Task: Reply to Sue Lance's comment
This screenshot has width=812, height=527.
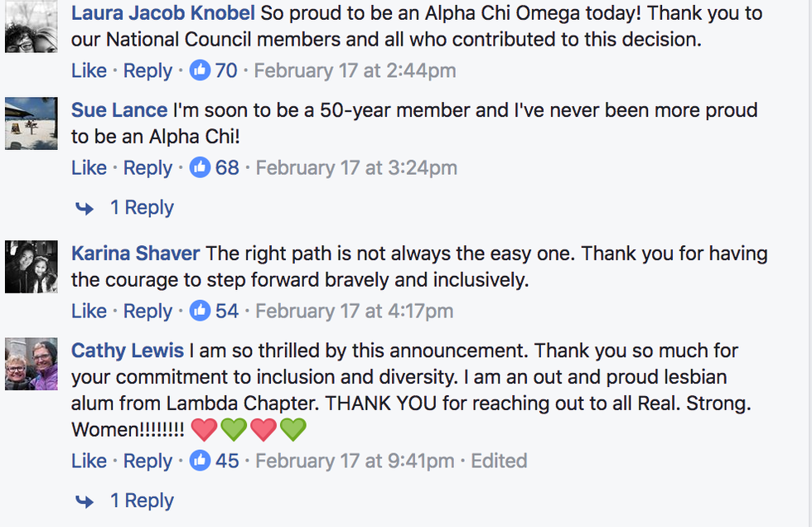Action: click(x=147, y=167)
